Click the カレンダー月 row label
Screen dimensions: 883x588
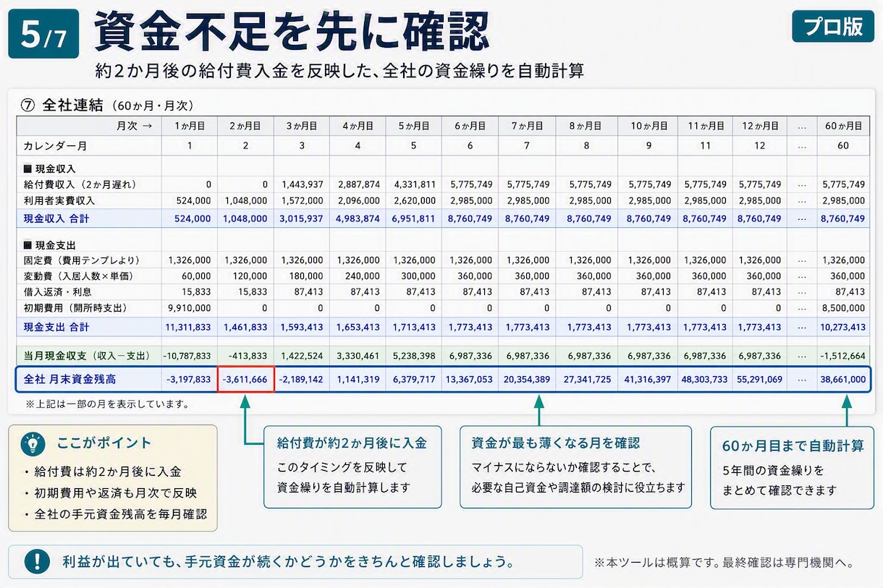coord(56,145)
